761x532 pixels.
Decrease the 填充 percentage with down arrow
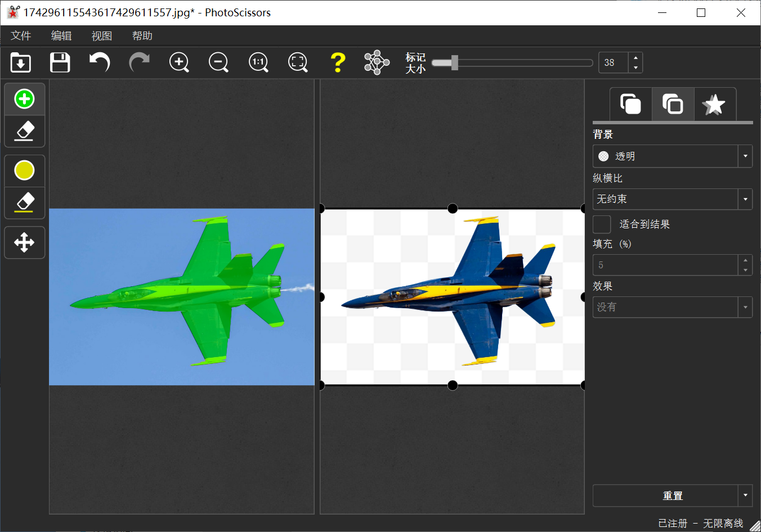click(x=745, y=270)
